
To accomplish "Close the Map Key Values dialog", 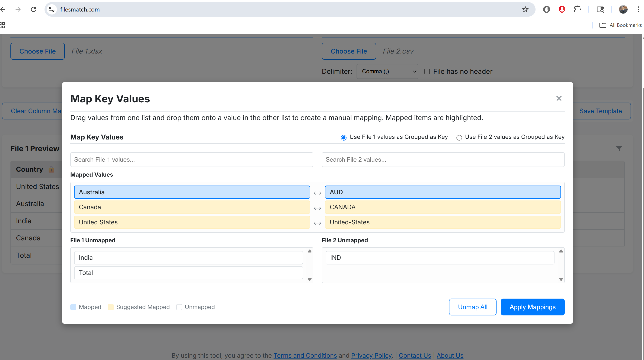I will point(559,98).
